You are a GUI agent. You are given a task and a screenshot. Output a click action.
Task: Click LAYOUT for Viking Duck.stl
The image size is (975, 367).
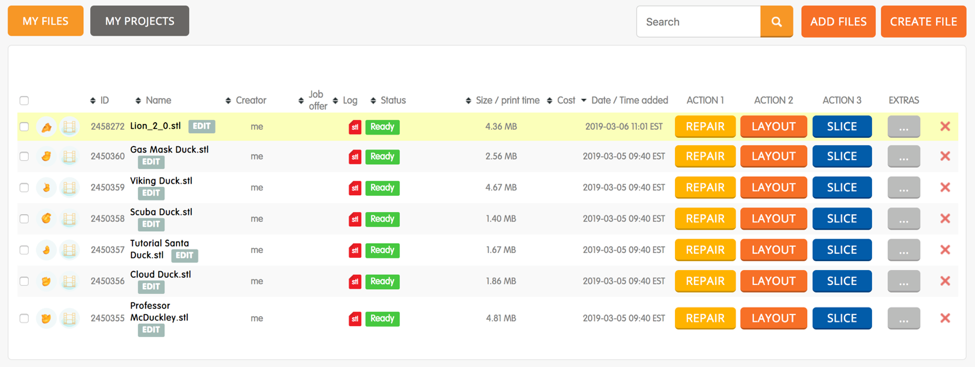(x=774, y=187)
